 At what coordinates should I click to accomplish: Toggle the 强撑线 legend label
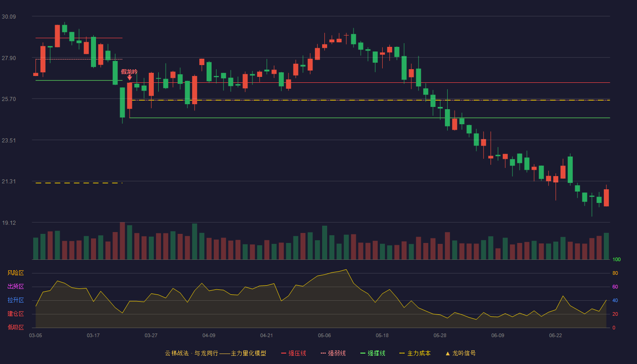376,353
